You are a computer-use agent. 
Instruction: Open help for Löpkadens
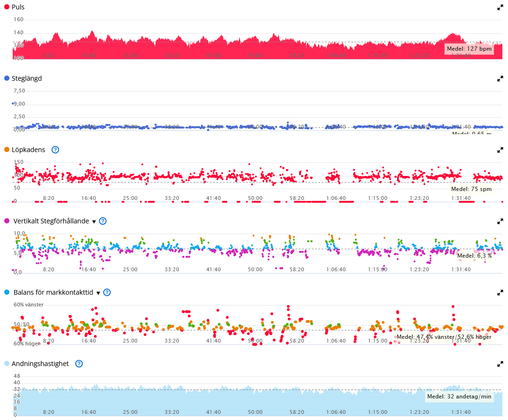[x=55, y=150]
